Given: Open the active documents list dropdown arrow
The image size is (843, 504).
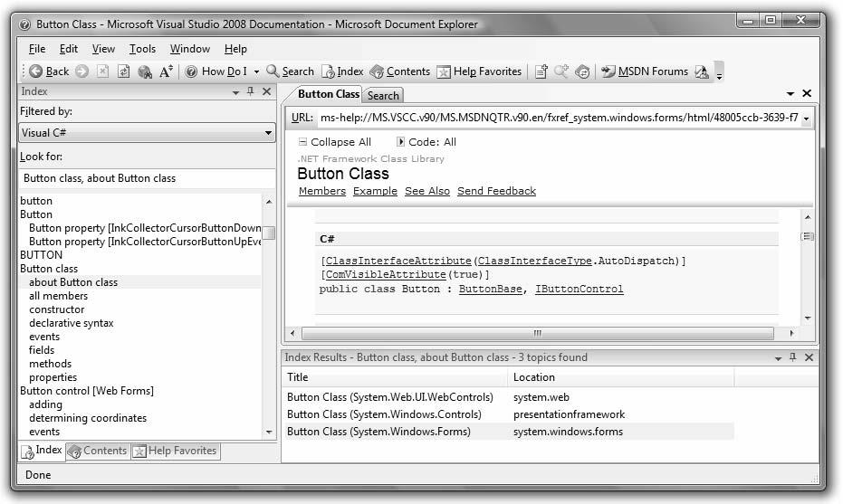Looking at the screenshot, I should pos(790,94).
